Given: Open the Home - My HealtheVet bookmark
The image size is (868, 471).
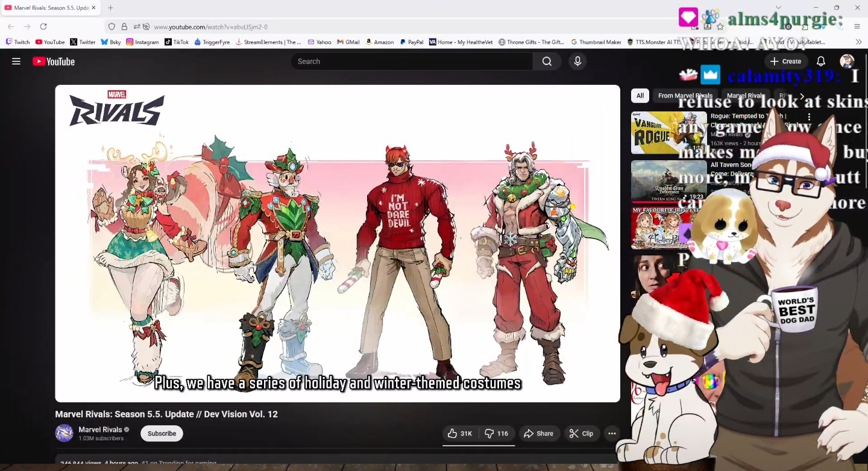Looking at the screenshot, I should pos(461,42).
